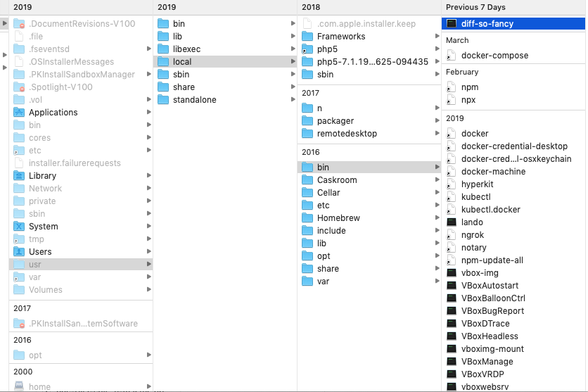Select the lando executable icon

(x=452, y=222)
